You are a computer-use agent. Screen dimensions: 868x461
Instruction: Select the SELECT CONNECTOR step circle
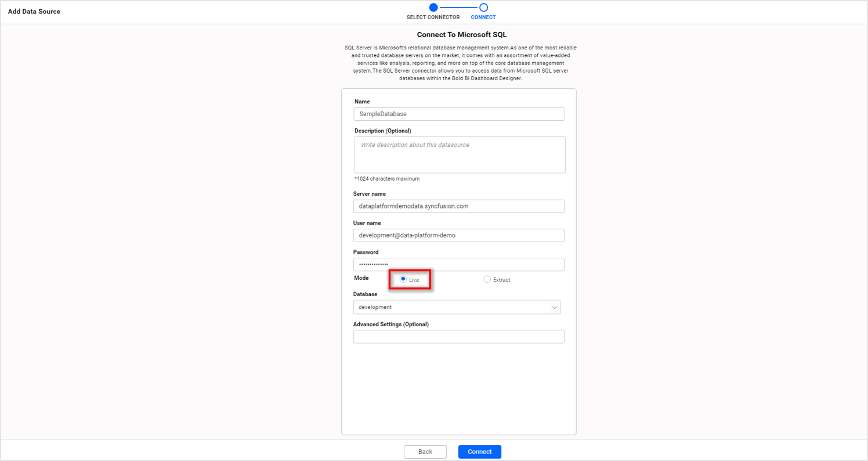point(433,8)
